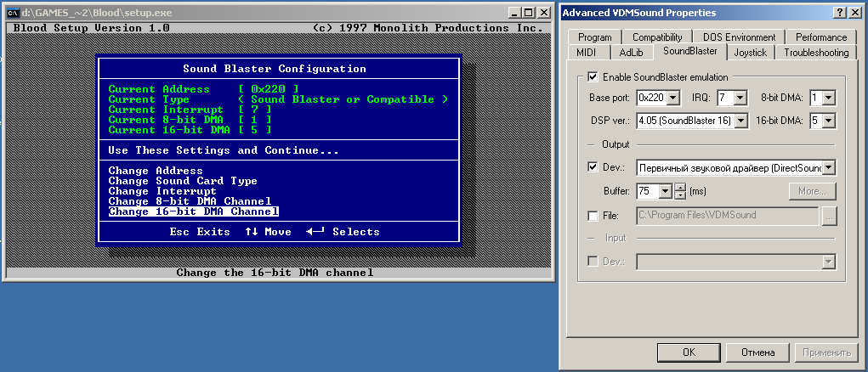
Task: Close the Advanced VDMSound Properties dialog
Action: (x=854, y=13)
